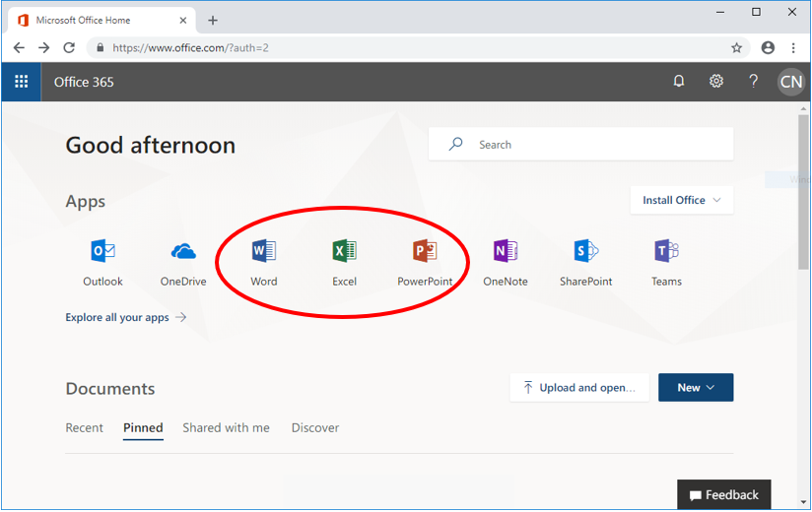Viewport: 812px width, 512px height.
Task: Open the app launcher waffle menu
Action: click(x=21, y=82)
